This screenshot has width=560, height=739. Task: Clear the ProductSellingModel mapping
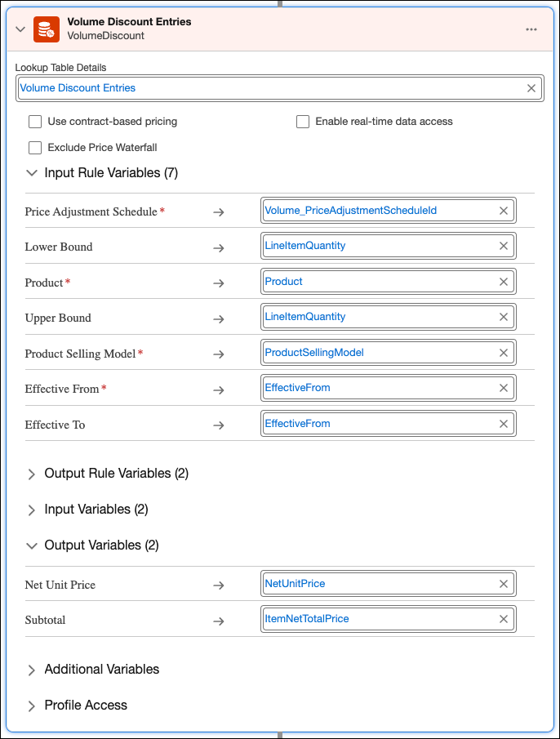504,353
